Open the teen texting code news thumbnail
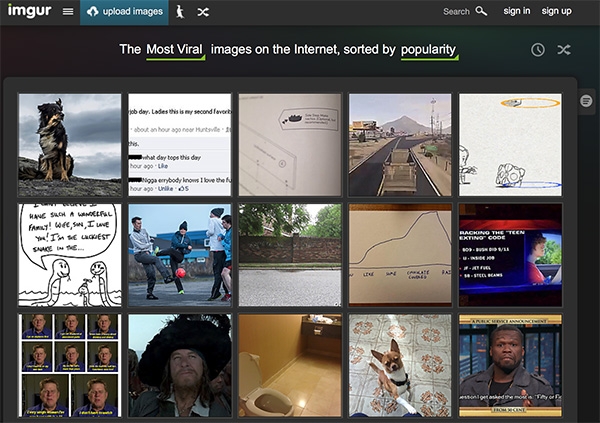 [510, 255]
